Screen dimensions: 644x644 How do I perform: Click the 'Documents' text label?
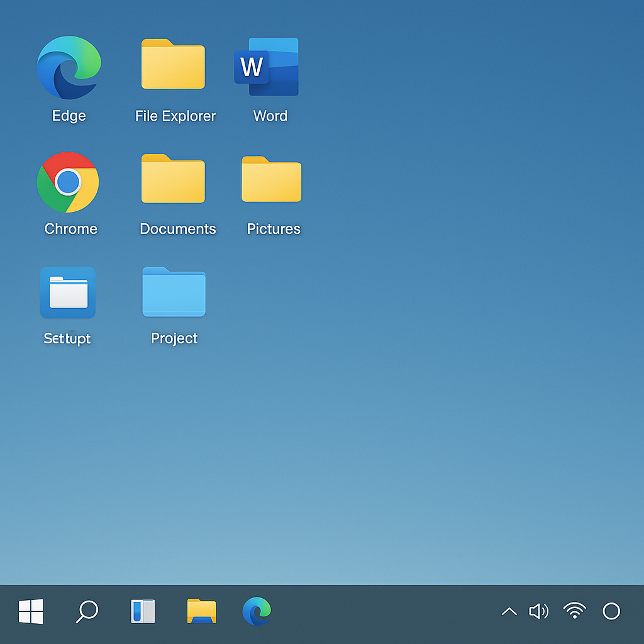point(177,229)
